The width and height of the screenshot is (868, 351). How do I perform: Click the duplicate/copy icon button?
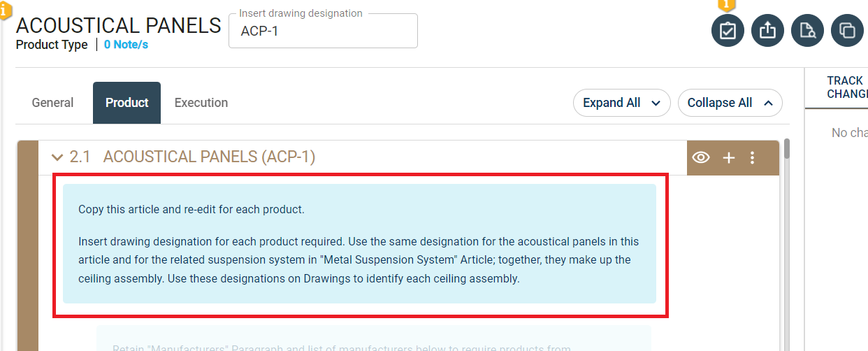pos(847,31)
